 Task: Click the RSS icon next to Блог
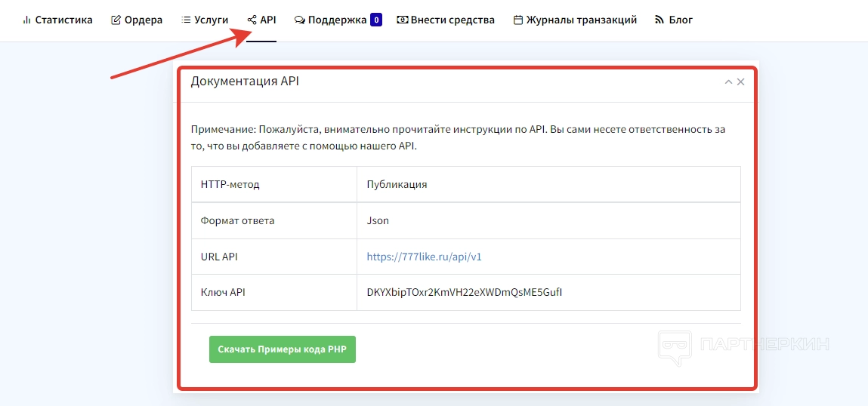coord(659,20)
